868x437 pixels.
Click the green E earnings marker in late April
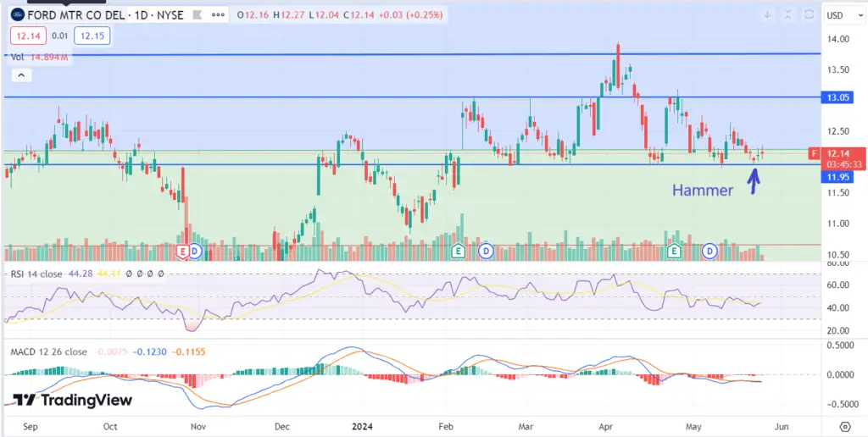coord(674,252)
